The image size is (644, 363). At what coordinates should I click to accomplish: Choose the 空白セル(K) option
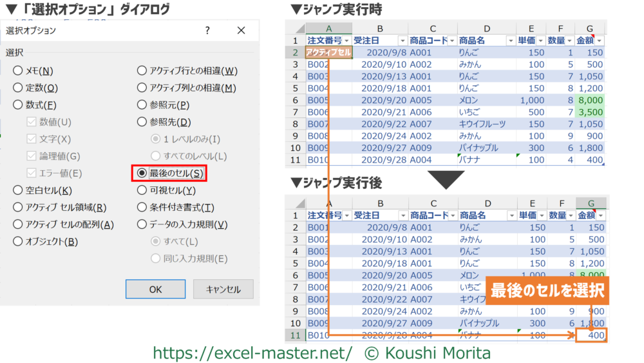(18, 190)
